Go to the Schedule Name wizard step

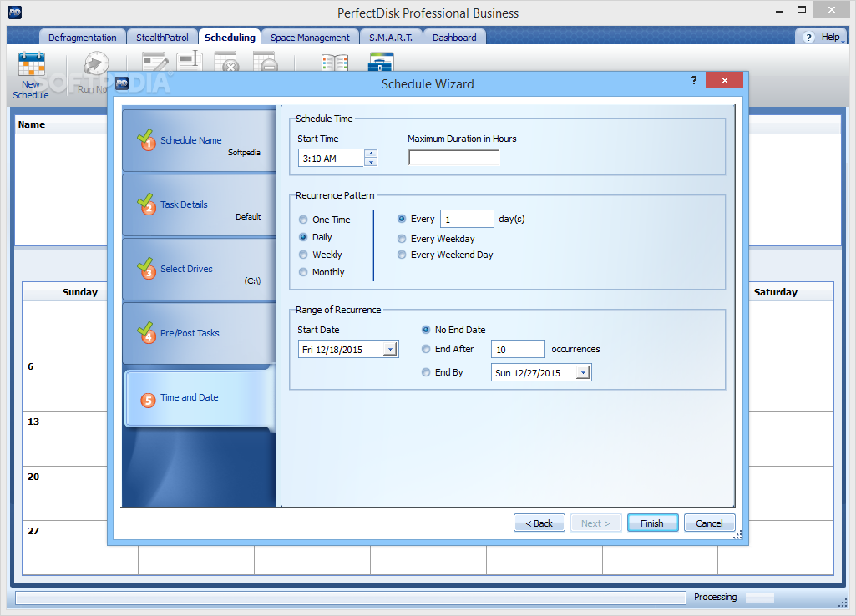pos(200,141)
